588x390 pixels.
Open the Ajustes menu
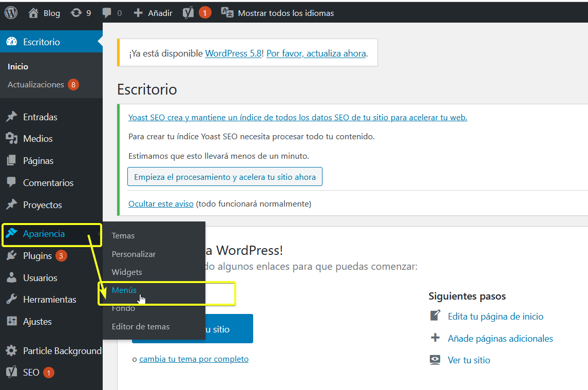[37, 322]
